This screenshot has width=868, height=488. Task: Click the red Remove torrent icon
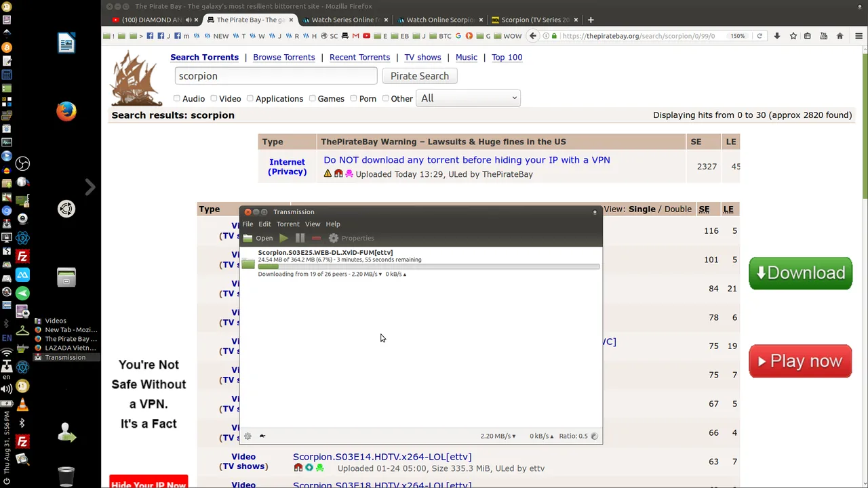[316, 238]
